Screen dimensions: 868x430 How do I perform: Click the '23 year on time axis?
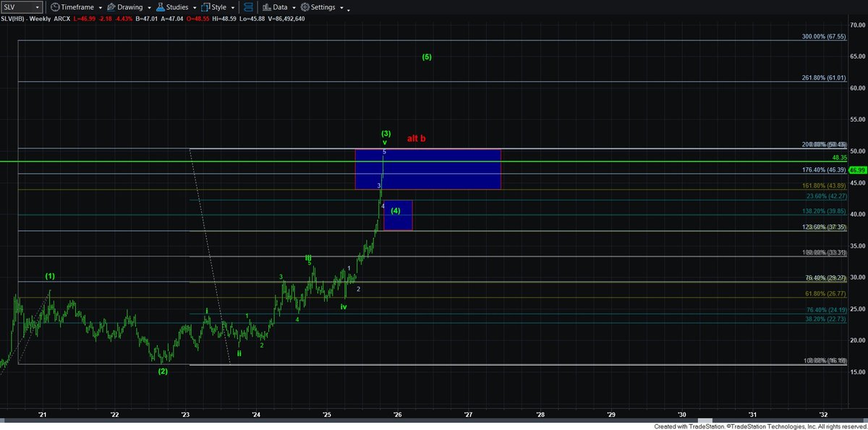[x=185, y=415]
